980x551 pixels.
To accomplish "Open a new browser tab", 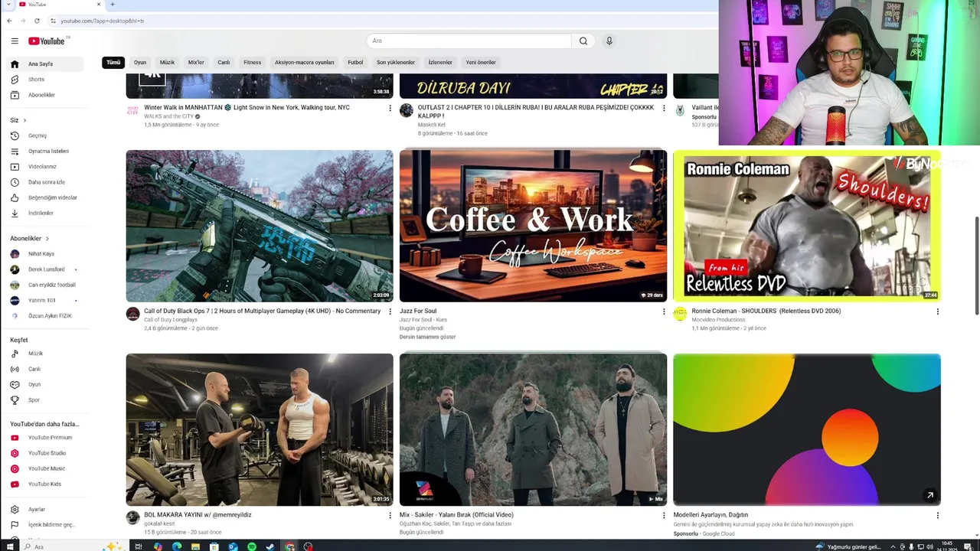I will pos(113,5).
